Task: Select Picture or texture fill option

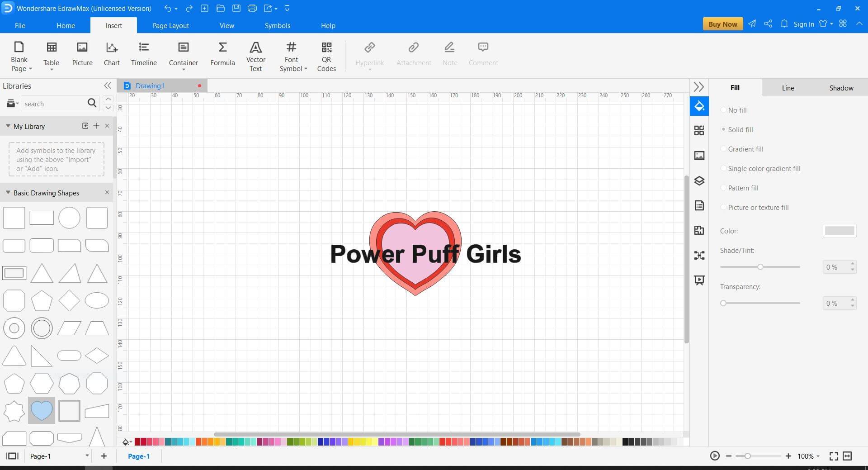Action: click(x=755, y=207)
